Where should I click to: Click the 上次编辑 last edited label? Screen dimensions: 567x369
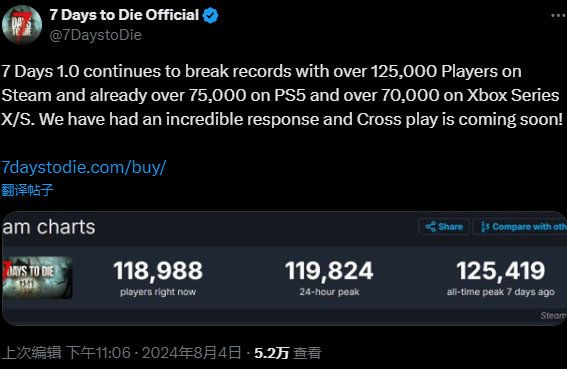tap(31, 352)
